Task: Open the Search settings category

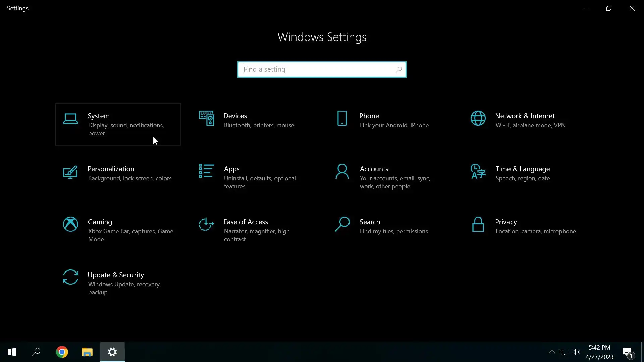Action: point(370,222)
